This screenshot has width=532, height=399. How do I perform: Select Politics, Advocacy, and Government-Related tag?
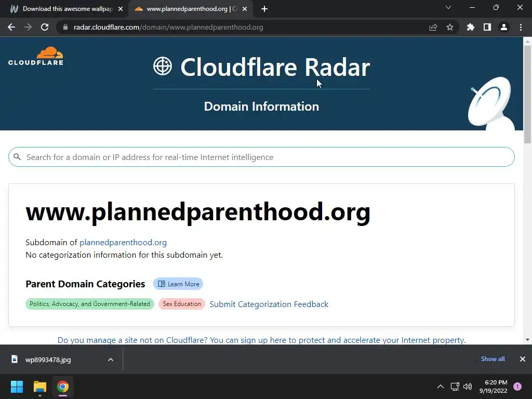coord(90,304)
